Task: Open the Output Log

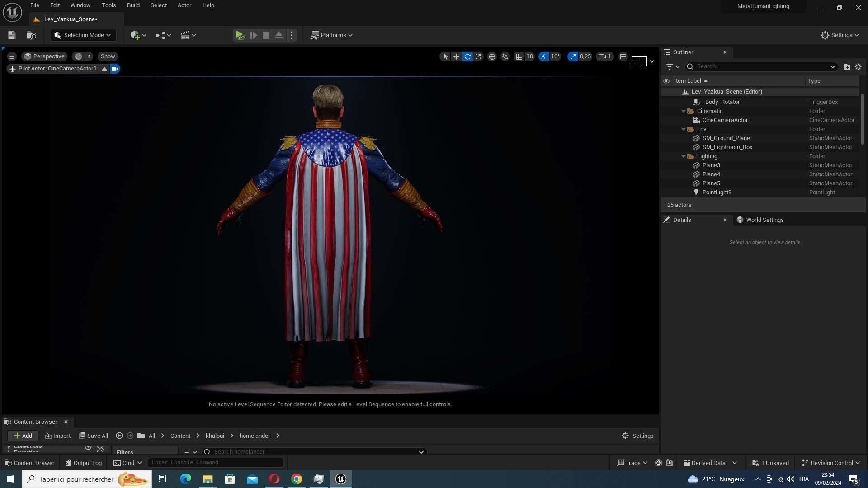Action: pos(84,463)
